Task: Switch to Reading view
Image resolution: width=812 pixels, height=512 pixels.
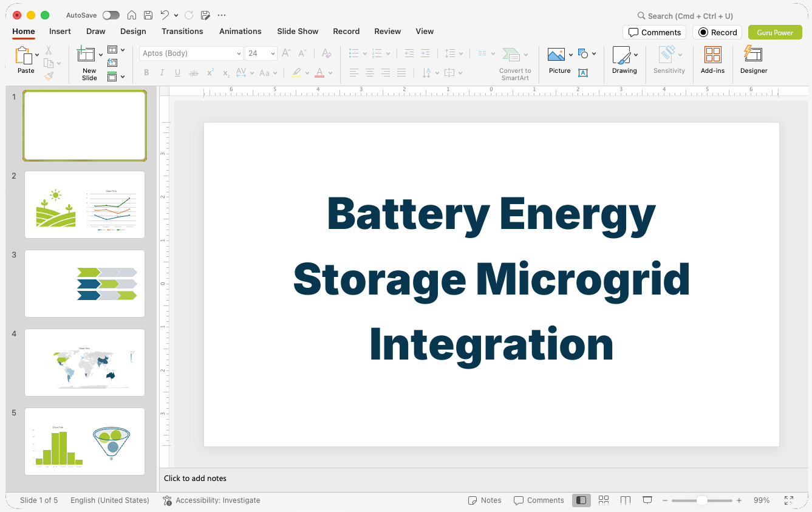Action: [x=626, y=500]
